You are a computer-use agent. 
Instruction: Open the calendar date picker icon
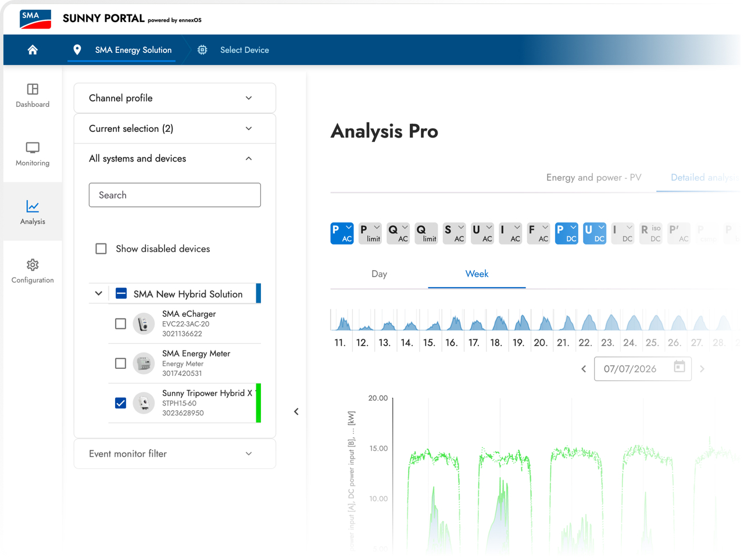pyautogui.click(x=679, y=367)
